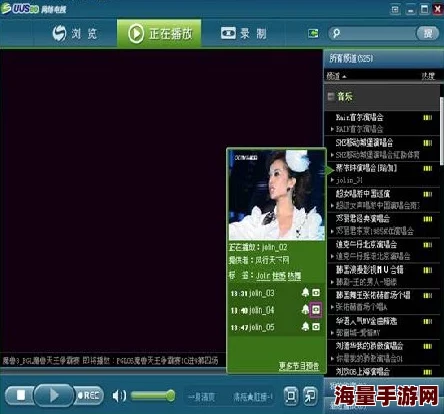Expand the 迪克牛仔香港北京演唱会 sub-row

[332, 256]
